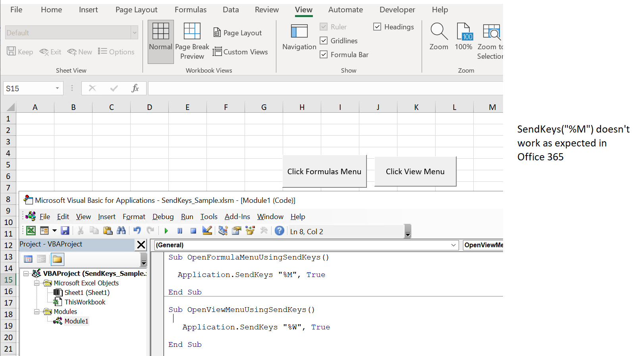Click the View Microsoft Excel icon in VBA toolbar
The height and width of the screenshot is (356, 644).
pos(31,231)
